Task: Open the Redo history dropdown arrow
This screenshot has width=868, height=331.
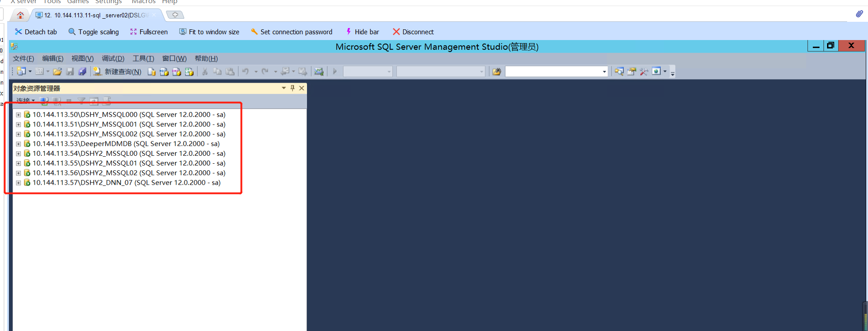Action: [275, 72]
